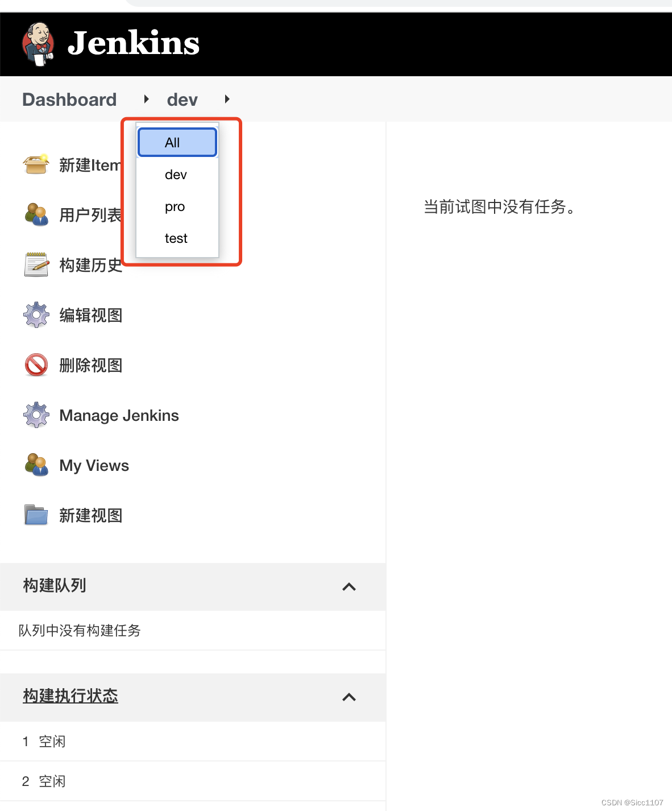Choose test from the views dropdown

[x=177, y=238]
